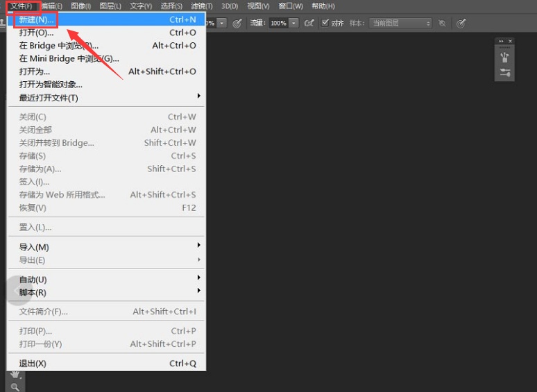Open the 滤镜(T) menu in menu bar
The image size is (537, 392).
pos(200,6)
